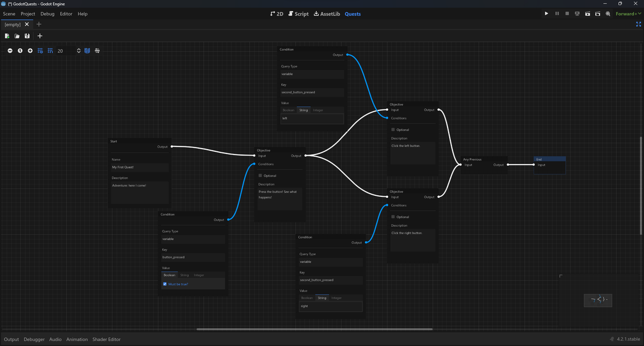The width and height of the screenshot is (644, 346).
Task: Reset graph zoom to 100%
Action: pos(20,50)
